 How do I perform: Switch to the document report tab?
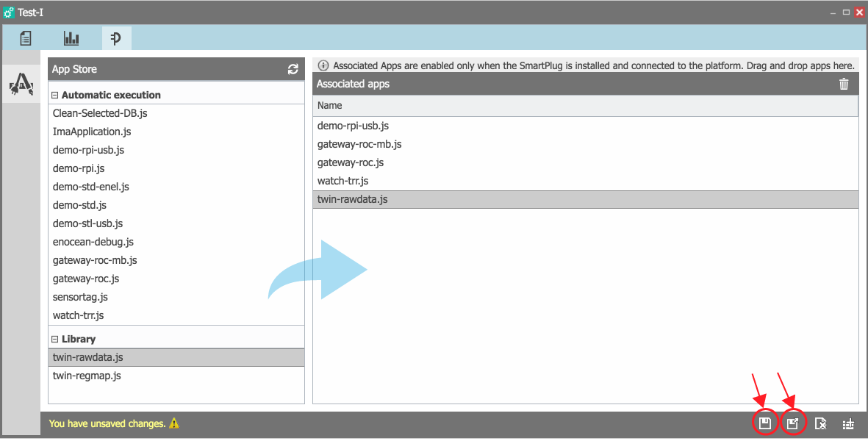(26, 37)
